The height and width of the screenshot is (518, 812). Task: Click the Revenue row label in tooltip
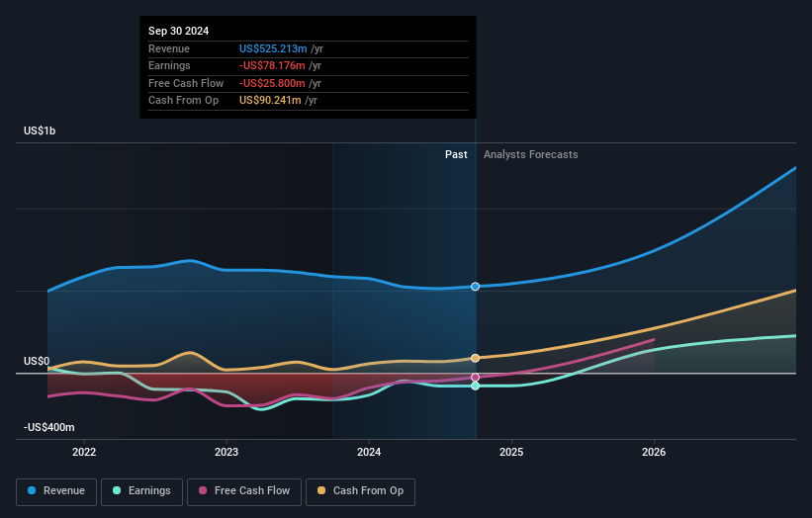click(x=169, y=48)
